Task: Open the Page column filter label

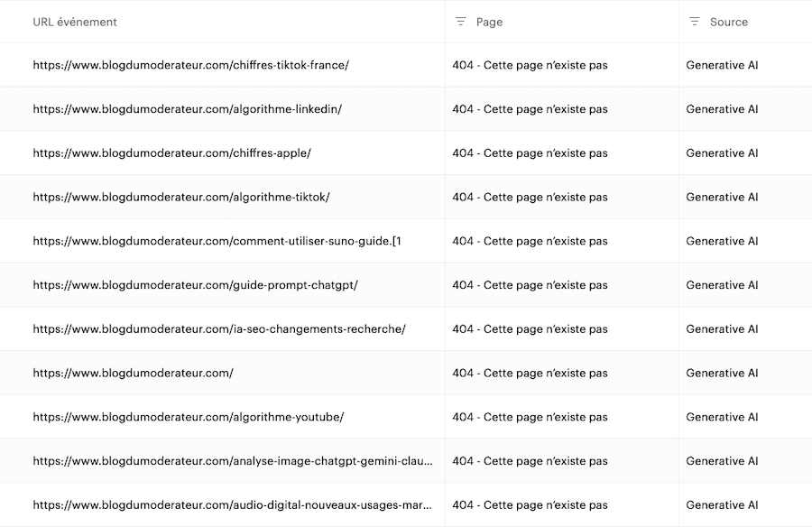Action: click(x=489, y=22)
